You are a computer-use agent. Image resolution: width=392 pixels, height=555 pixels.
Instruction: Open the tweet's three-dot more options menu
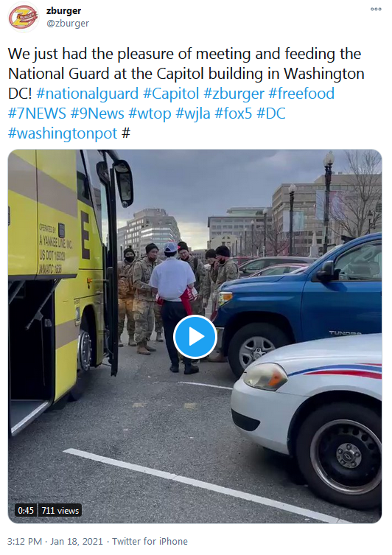(x=376, y=9)
